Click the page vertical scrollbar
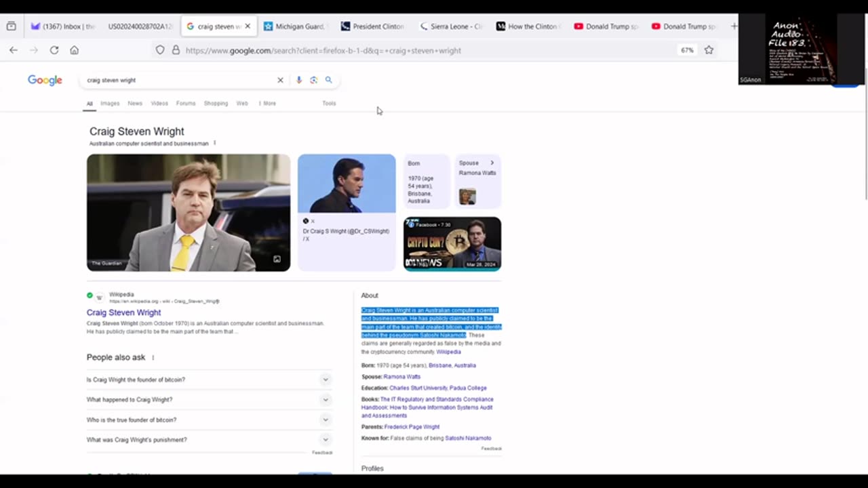This screenshot has width=868, height=488. [x=865, y=136]
